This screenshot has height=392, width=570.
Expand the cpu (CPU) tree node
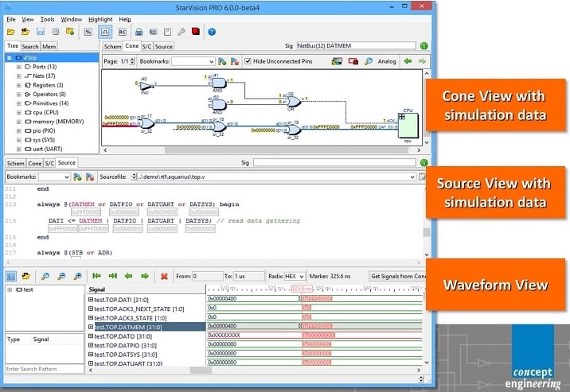click(x=18, y=113)
